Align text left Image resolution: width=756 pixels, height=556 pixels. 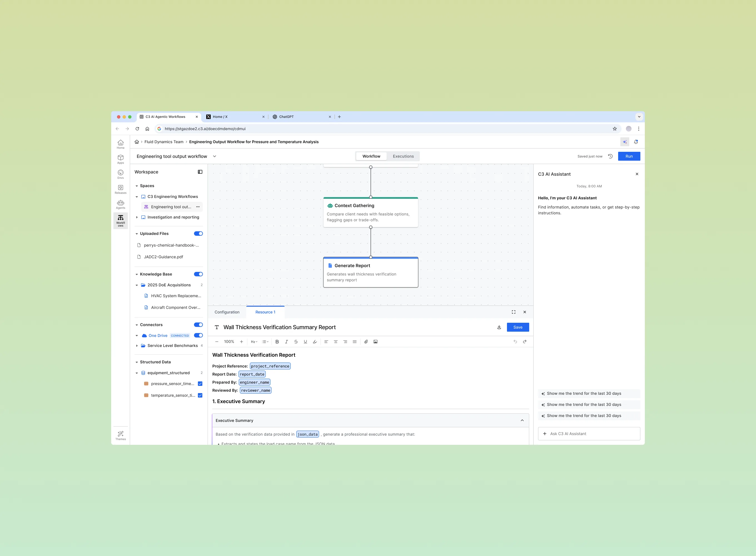(326, 342)
